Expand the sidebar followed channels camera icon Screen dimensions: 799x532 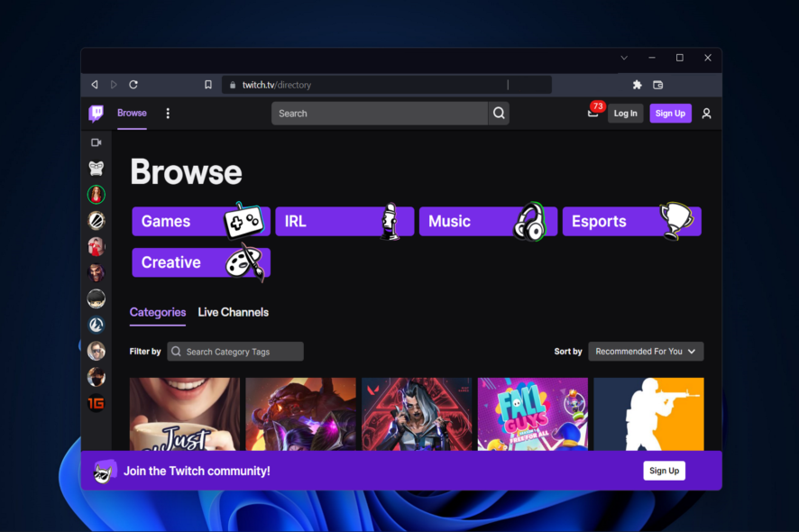pos(96,142)
